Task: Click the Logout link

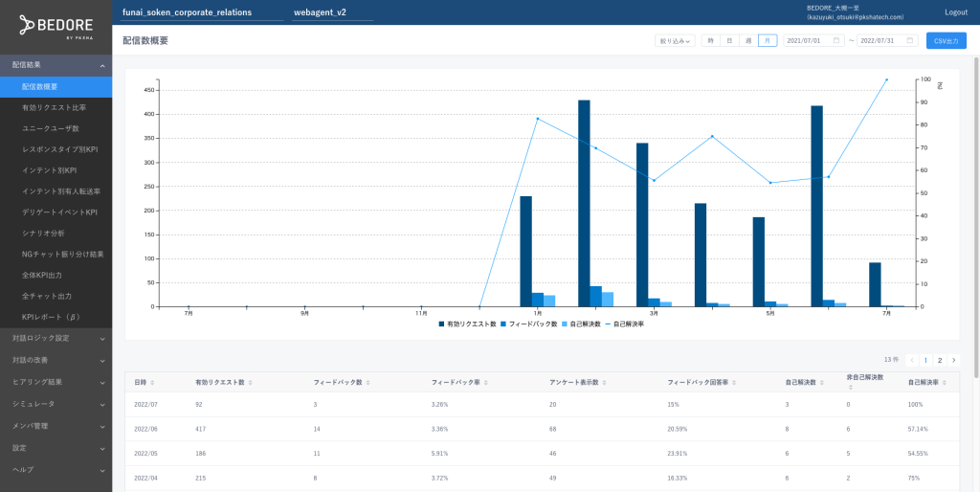Action: point(955,12)
